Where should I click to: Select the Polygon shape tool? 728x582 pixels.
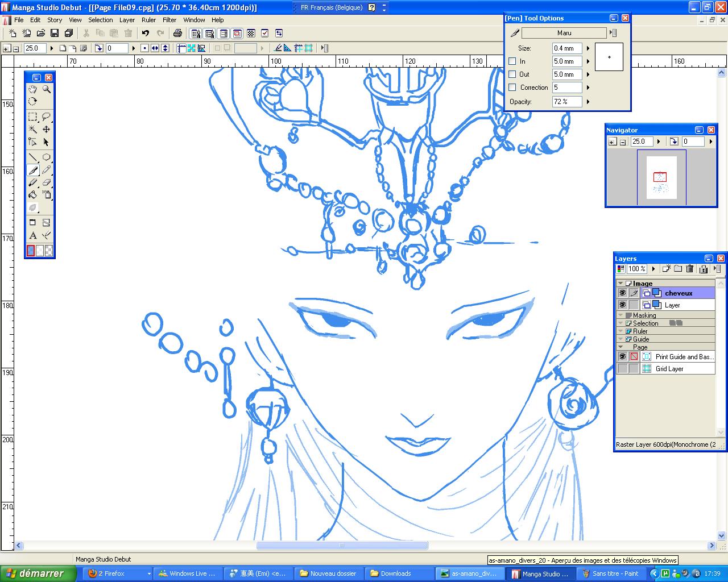click(47, 157)
